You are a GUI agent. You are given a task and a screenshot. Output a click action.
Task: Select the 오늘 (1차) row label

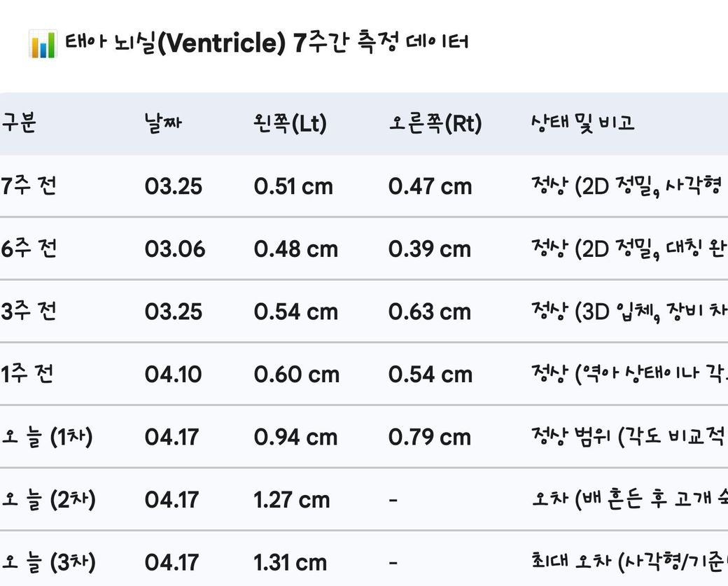click(47, 437)
